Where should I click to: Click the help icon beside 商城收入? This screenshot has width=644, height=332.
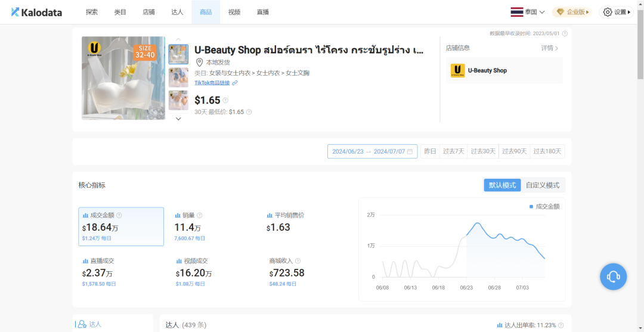(x=298, y=260)
